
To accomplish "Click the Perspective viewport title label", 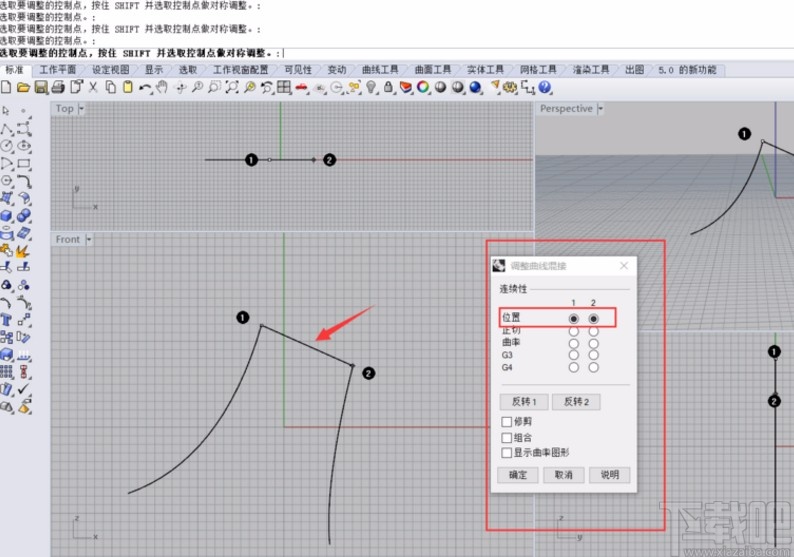I will [x=566, y=108].
